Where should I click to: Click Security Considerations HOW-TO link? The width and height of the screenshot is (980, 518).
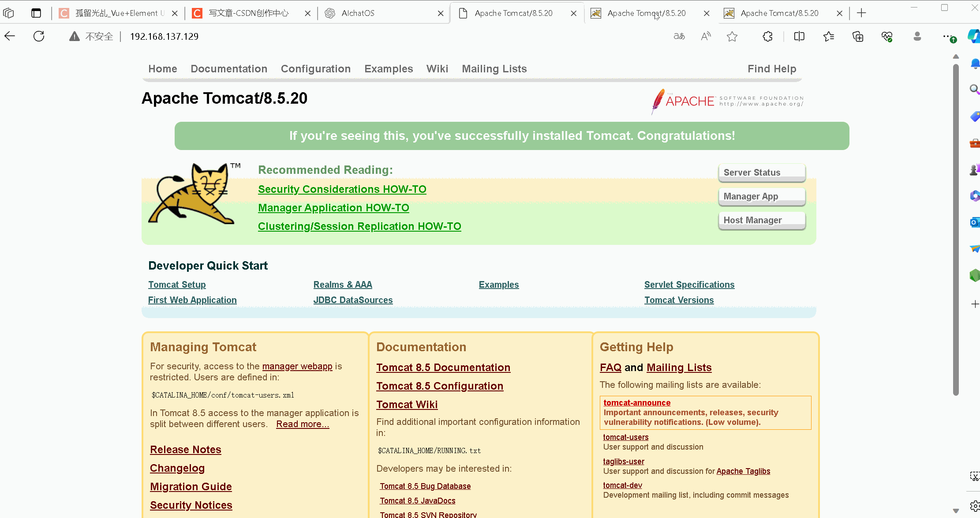pos(341,189)
